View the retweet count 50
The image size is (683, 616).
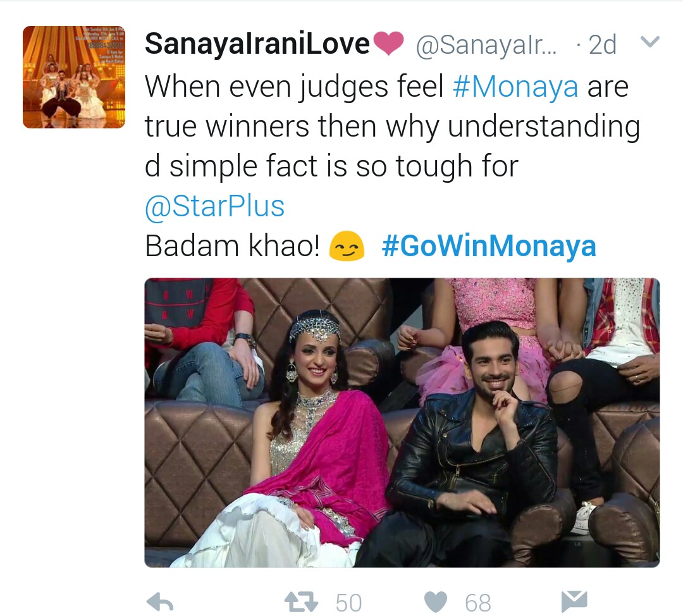(348, 603)
